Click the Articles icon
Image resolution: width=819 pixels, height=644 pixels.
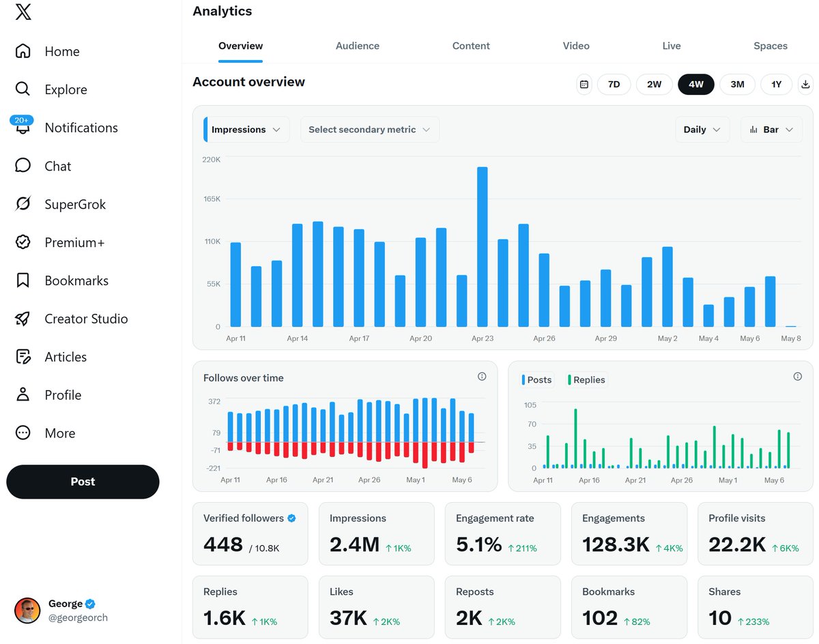tap(23, 357)
